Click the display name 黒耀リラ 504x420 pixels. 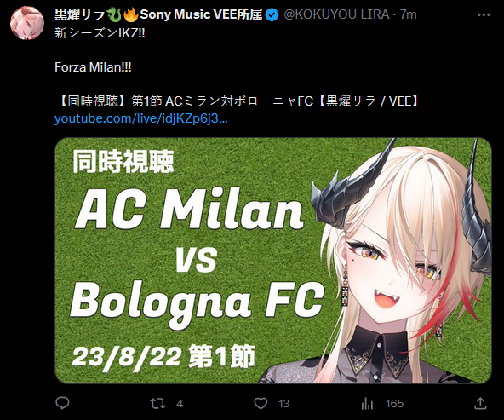coord(80,14)
